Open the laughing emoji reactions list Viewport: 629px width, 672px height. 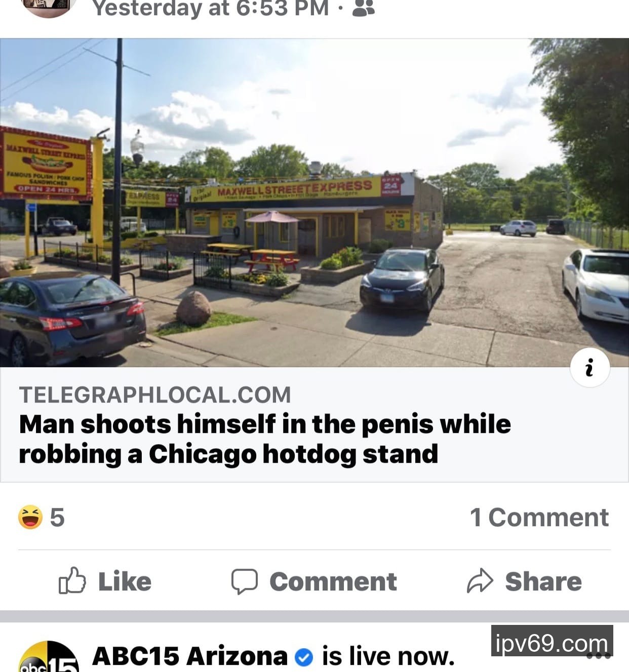30,517
